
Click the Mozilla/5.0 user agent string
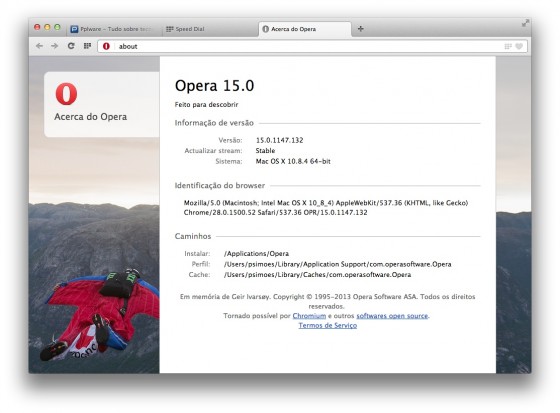tap(326, 208)
